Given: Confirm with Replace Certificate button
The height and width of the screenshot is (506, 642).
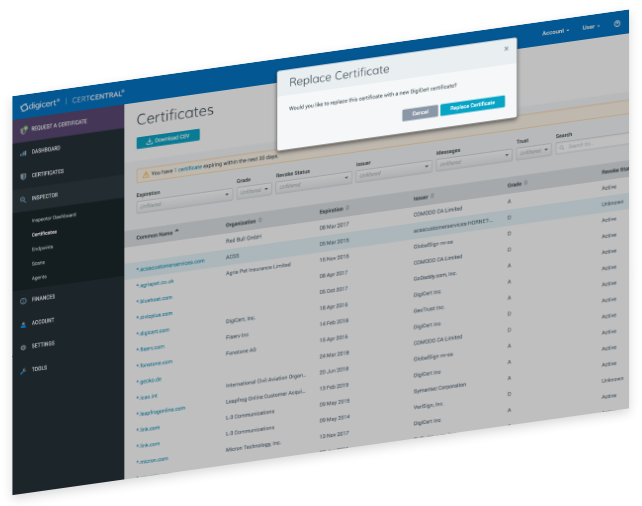Looking at the screenshot, I should pyautogui.click(x=472, y=105).
